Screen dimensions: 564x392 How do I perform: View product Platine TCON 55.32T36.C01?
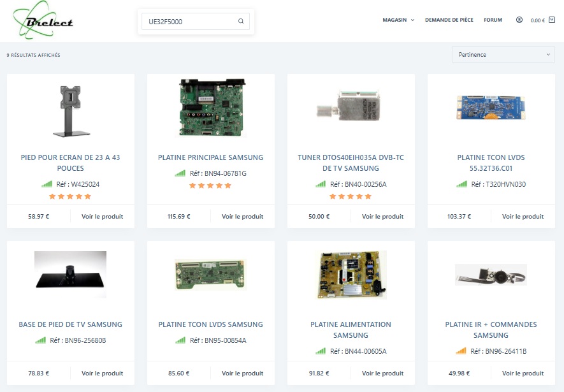pos(523,217)
